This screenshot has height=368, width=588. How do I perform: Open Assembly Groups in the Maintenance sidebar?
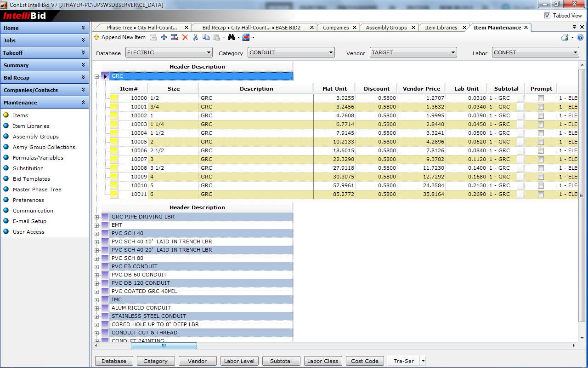coord(36,137)
